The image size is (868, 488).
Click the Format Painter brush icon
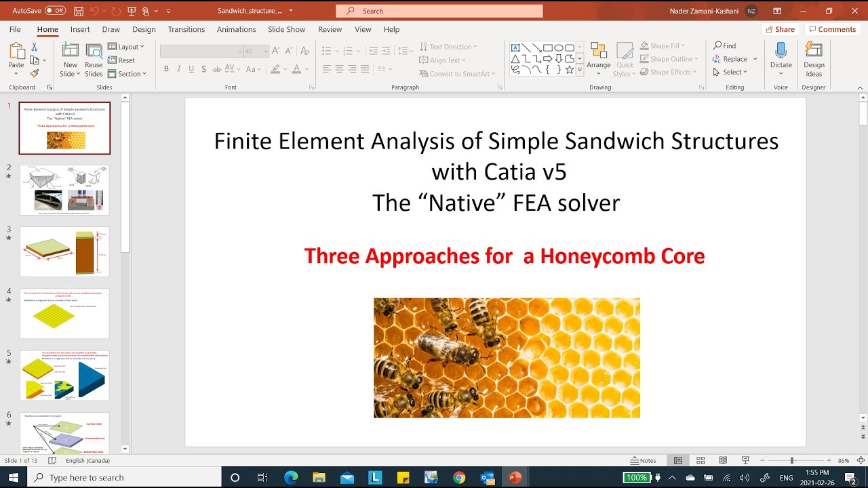[x=34, y=73]
